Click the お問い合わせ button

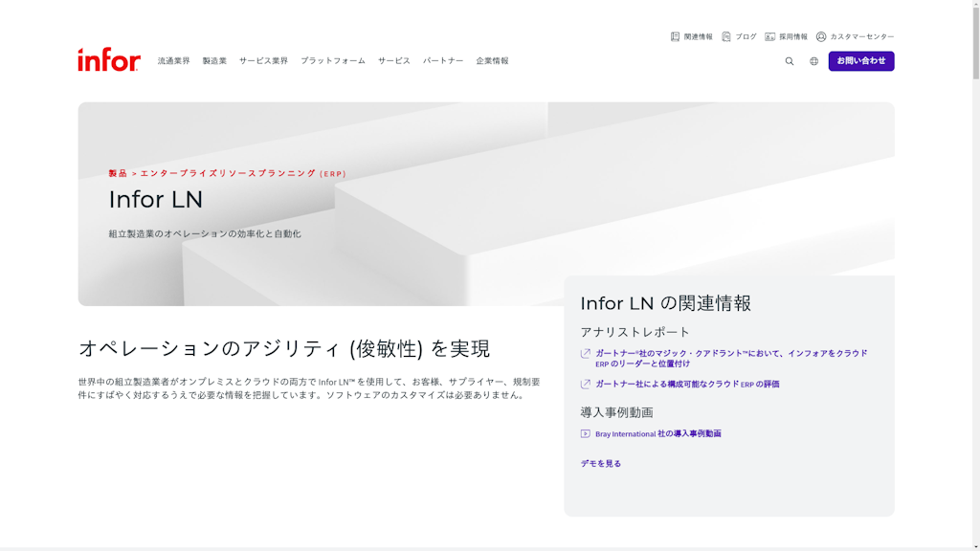861,60
